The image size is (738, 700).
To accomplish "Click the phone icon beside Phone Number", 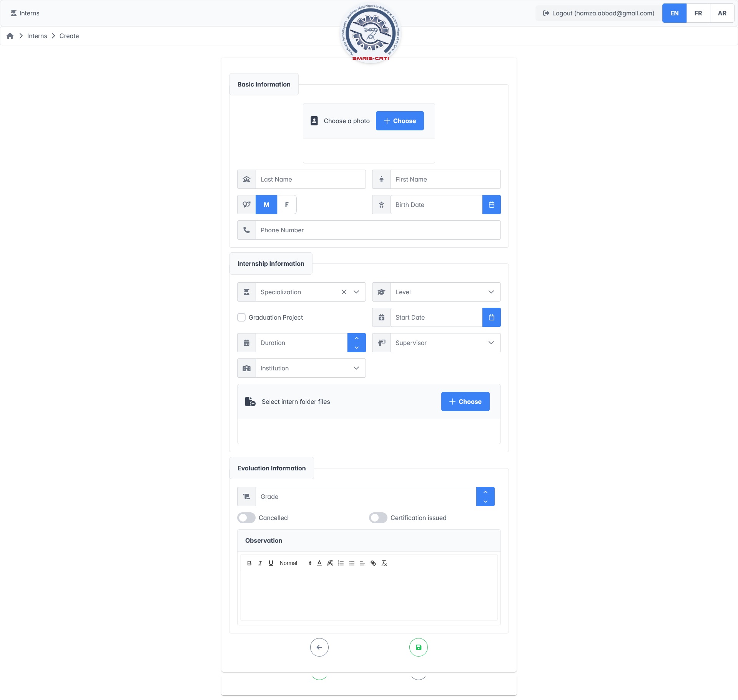I will click(x=246, y=230).
